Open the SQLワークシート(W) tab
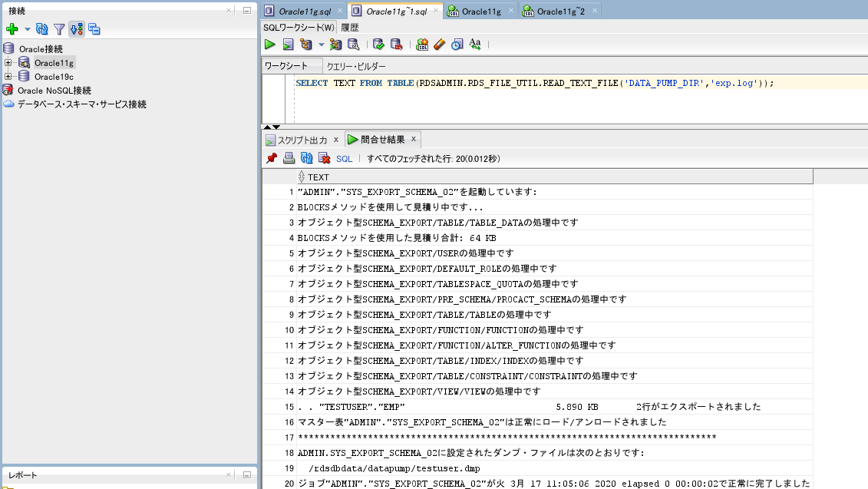This screenshot has height=489, width=868. 299,27
